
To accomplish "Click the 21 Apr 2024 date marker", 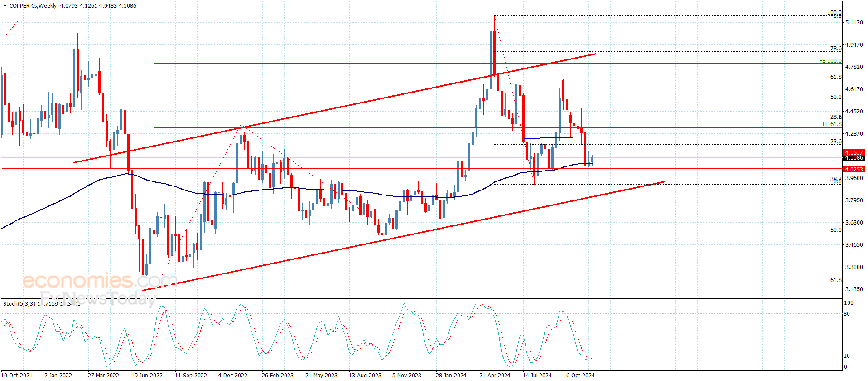I will pos(495,375).
